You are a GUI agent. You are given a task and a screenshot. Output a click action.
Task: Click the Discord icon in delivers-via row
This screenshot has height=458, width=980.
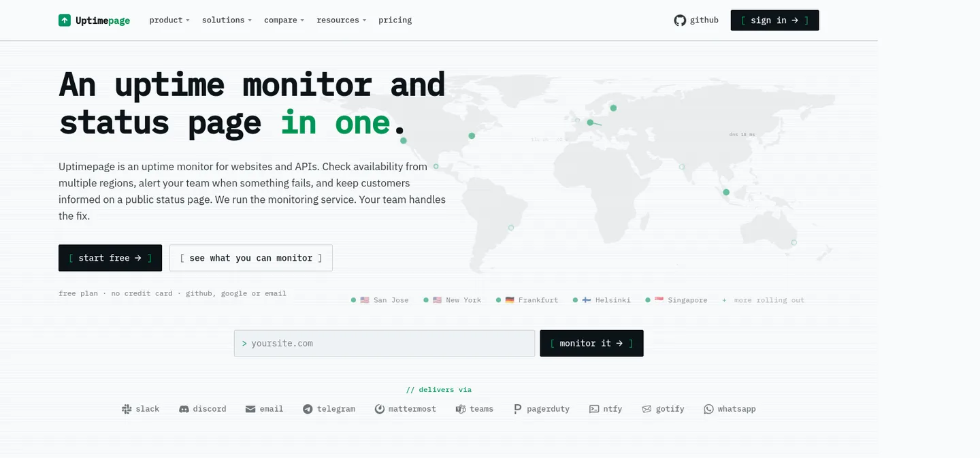coord(184,409)
